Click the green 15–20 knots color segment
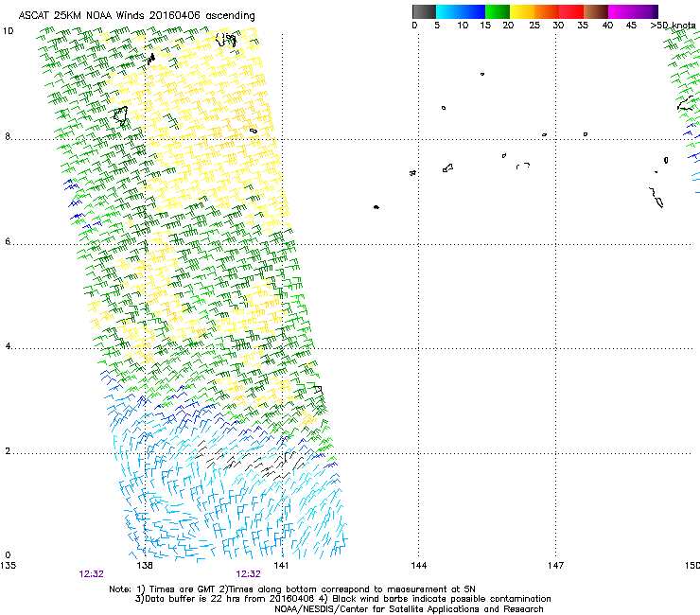 coord(498,11)
